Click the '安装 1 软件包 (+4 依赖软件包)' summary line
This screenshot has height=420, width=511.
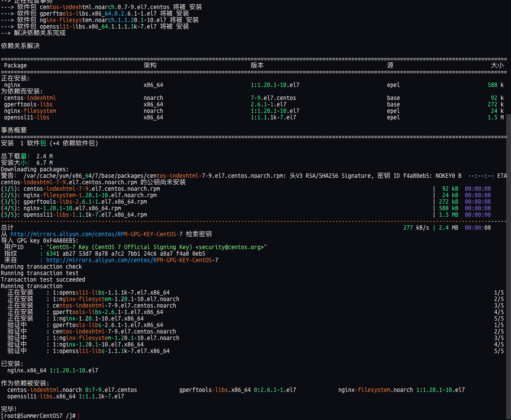click(x=49, y=143)
